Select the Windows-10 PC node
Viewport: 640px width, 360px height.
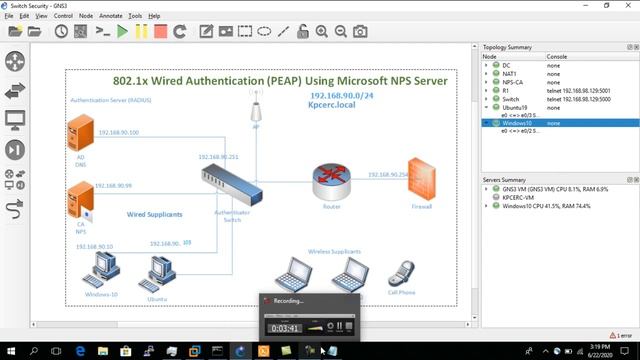pos(101,270)
